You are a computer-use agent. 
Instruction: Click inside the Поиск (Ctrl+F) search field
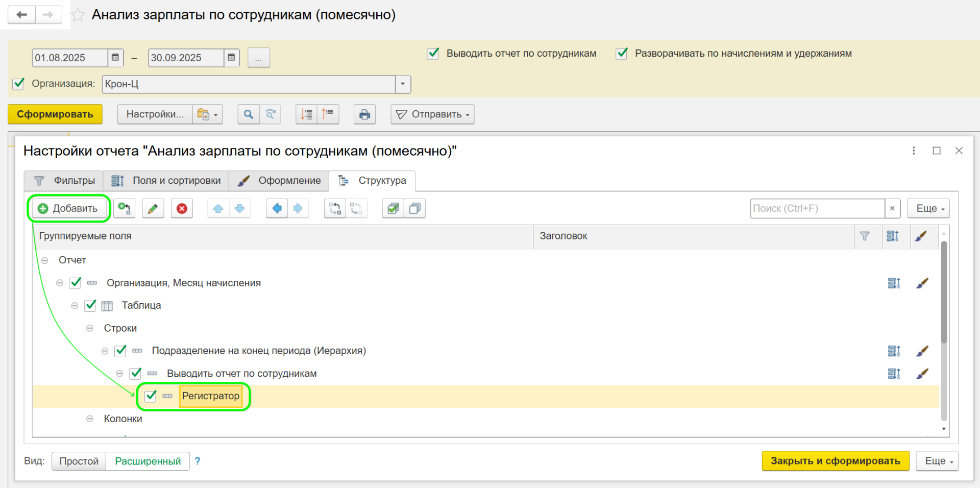[x=816, y=208]
